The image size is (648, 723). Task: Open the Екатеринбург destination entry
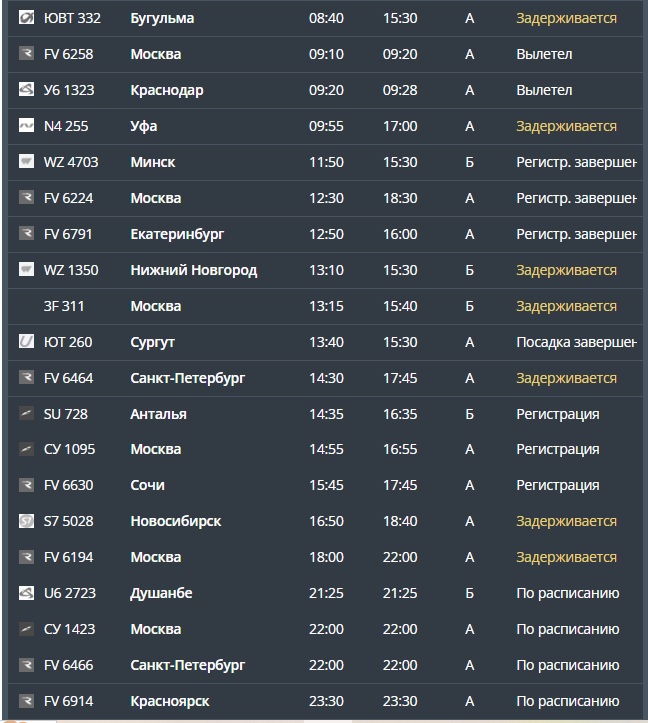tap(177, 234)
